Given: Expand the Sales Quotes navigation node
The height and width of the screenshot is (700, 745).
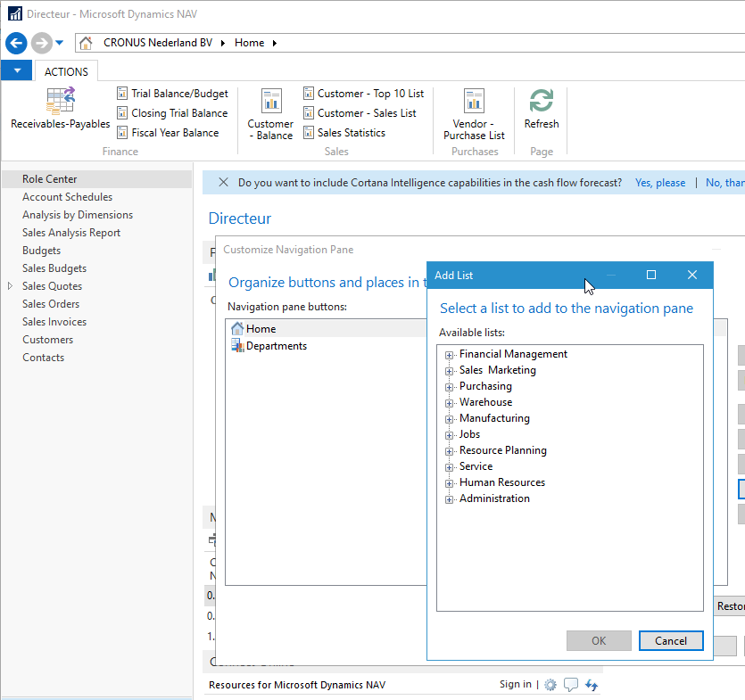Looking at the screenshot, I should tap(10, 286).
